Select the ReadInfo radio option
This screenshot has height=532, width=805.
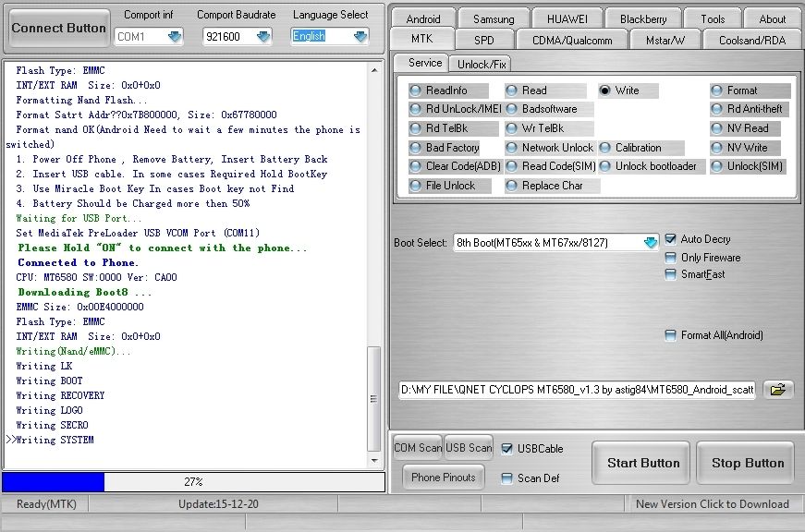point(417,91)
